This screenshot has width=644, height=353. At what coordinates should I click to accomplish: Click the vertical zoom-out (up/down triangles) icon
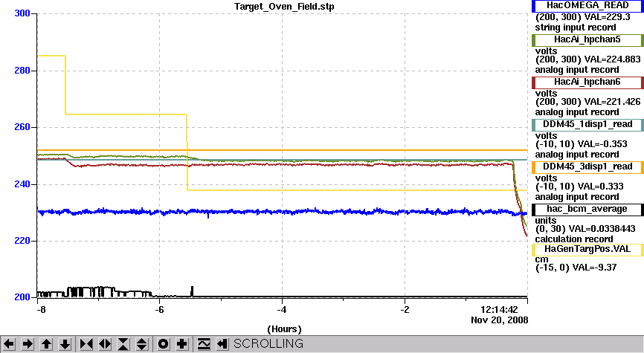click(142, 344)
